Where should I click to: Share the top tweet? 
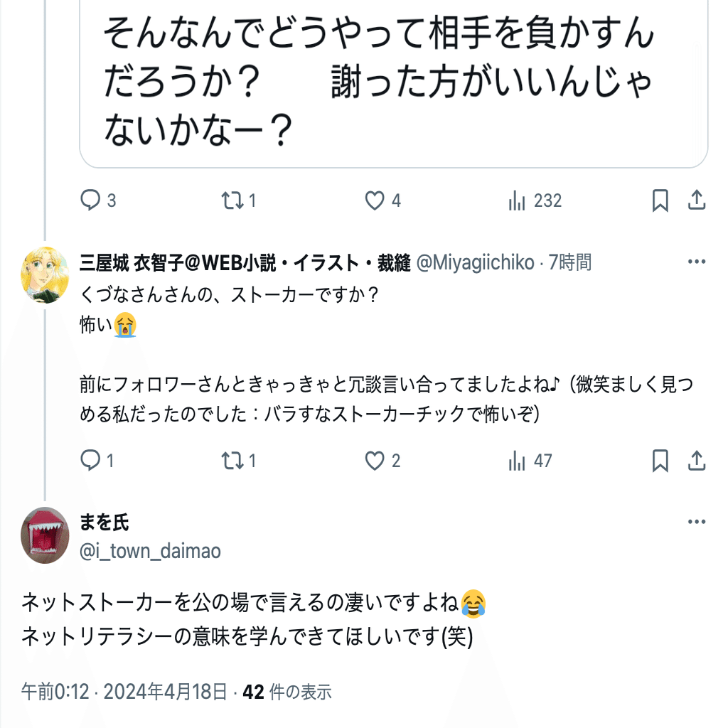pos(696,201)
